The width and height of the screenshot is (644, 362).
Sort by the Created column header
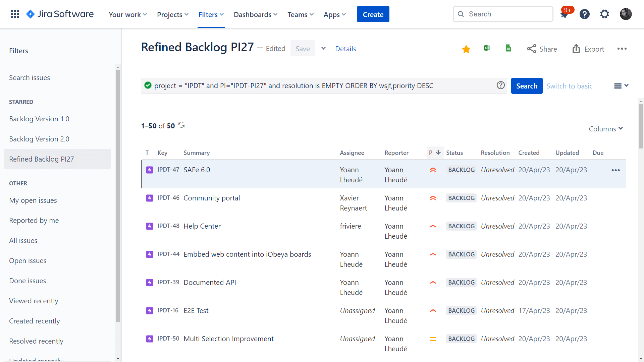[x=529, y=153]
